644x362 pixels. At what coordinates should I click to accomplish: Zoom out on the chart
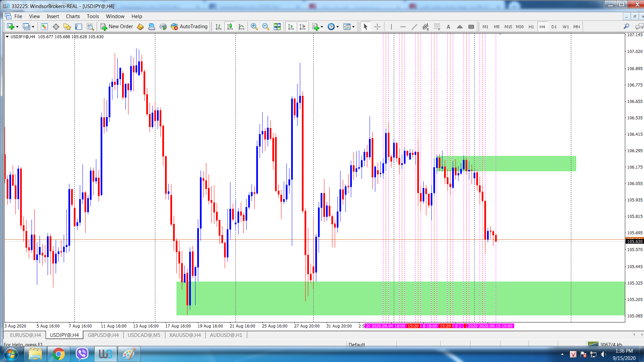pyautogui.click(x=266, y=26)
